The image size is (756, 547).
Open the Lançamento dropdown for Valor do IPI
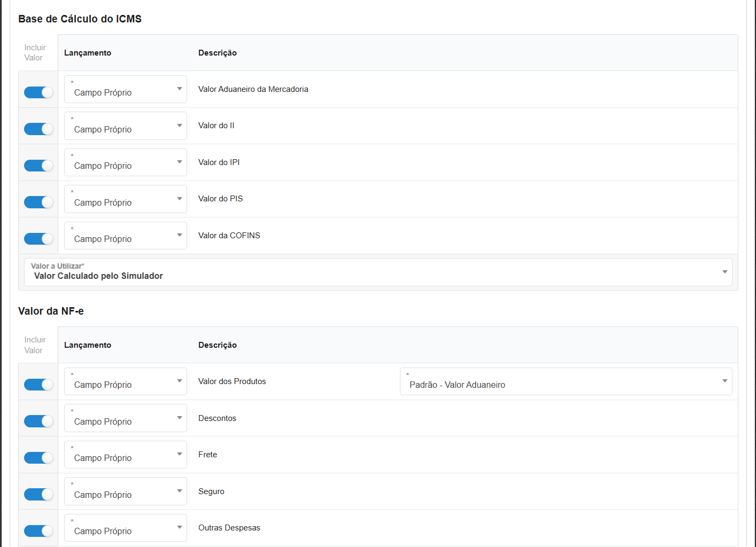[126, 162]
